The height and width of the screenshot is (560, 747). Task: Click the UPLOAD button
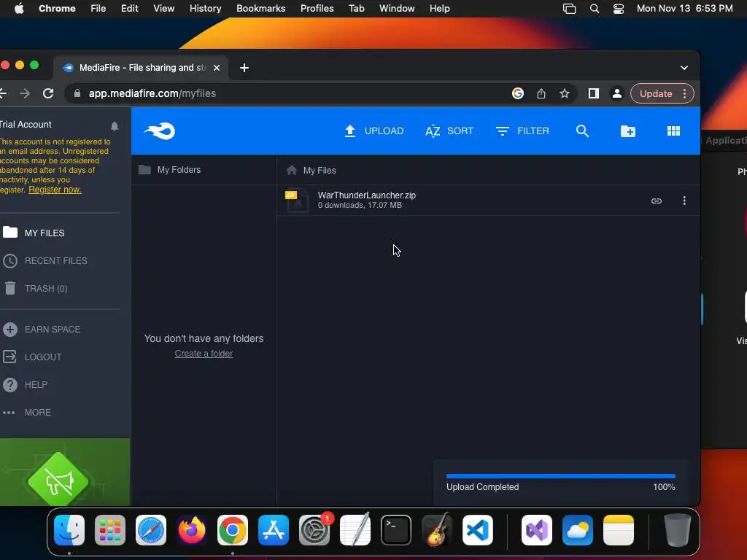pyautogui.click(x=374, y=131)
